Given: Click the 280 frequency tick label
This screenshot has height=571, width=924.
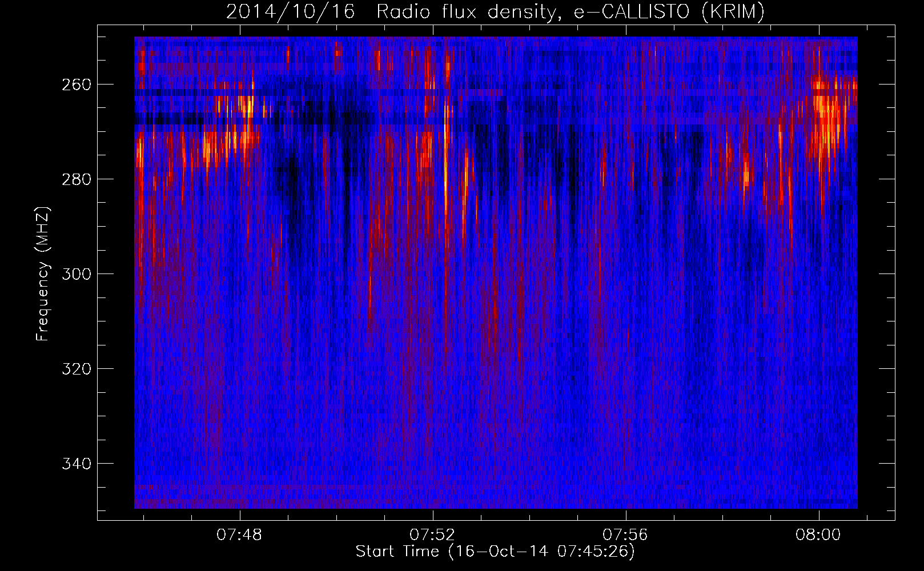Looking at the screenshot, I should [76, 179].
